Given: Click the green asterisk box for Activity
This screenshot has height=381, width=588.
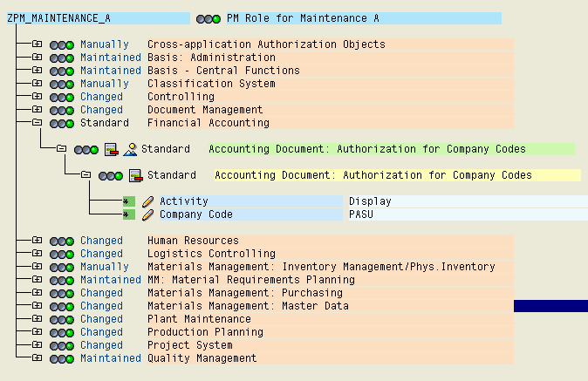Looking at the screenshot, I should (x=128, y=201).
